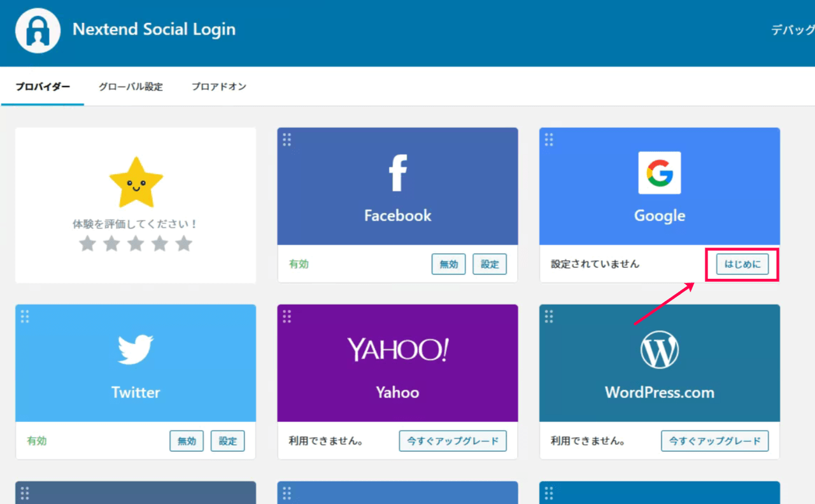Open Facebook 設定 button
Viewport: 815px width, 504px height.
[x=490, y=264]
